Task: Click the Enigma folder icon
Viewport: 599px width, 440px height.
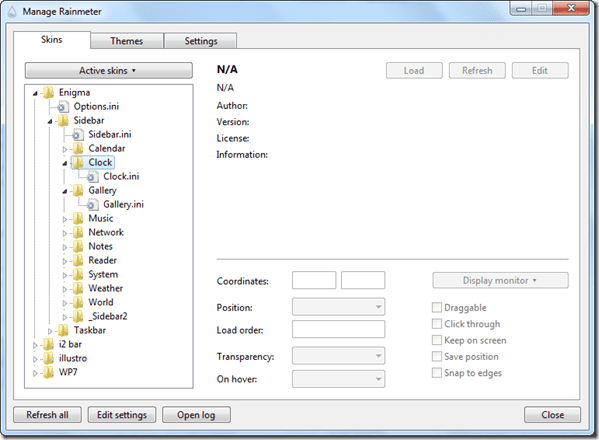Action: pyautogui.click(x=48, y=92)
